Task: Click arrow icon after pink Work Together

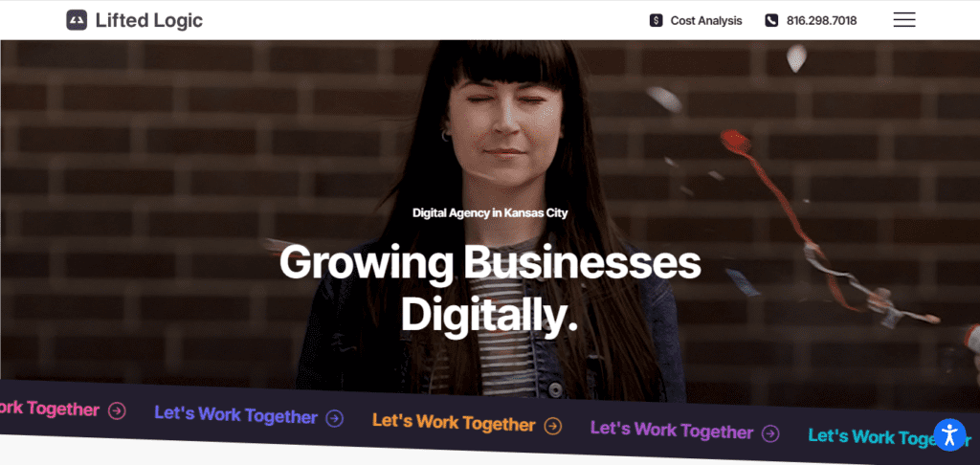Action: point(117,410)
